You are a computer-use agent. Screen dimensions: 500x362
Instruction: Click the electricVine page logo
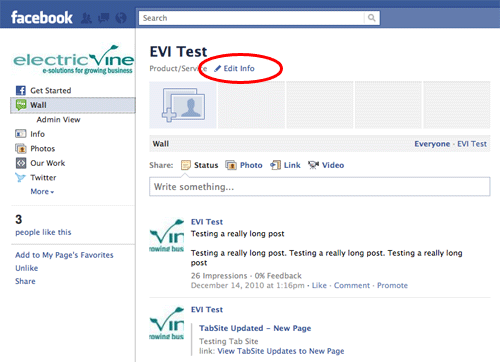pos(73,60)
